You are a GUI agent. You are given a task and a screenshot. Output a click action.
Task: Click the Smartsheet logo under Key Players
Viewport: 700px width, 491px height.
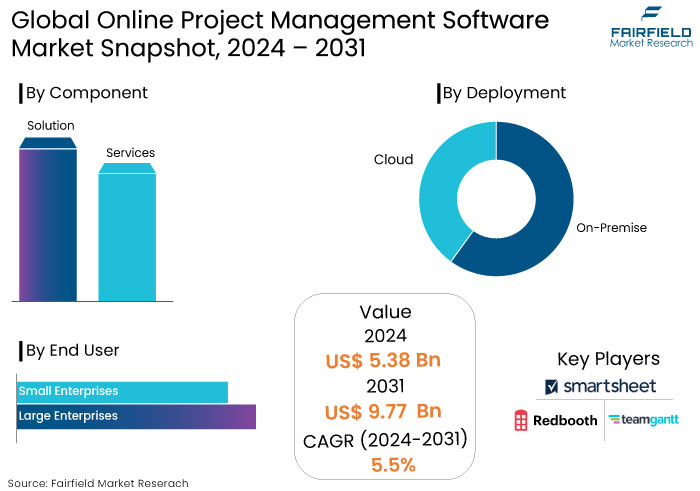coord(600,386)
